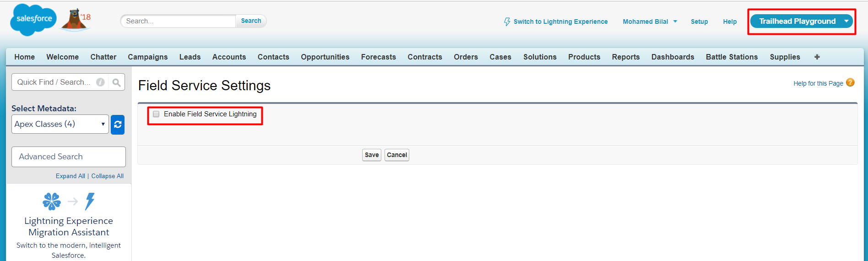This screenshot has width=868, height=261.
Task: Click the orange help question mark icon
Action: click(x=850, y=82)
